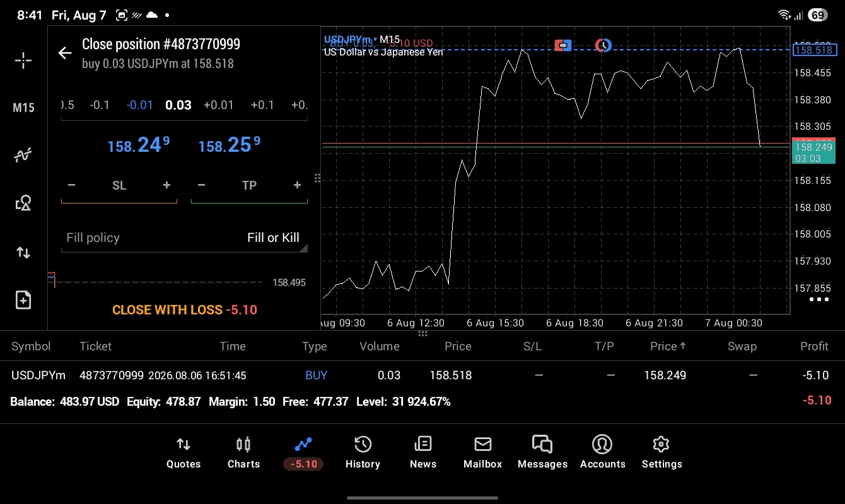This screenshot has width=845, height=504.
Task: Open the Quotes tab
Action: coord(184,453)
